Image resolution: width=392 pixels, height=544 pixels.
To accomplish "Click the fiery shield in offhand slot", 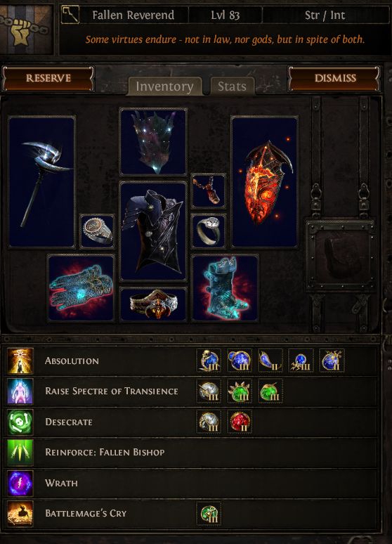I will tap(264, 182).
